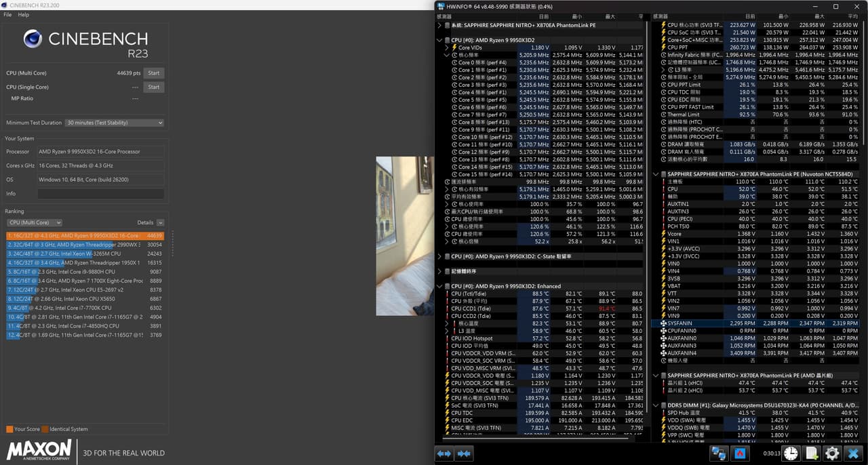Start the CPU Single Core test

coord(154,87)
